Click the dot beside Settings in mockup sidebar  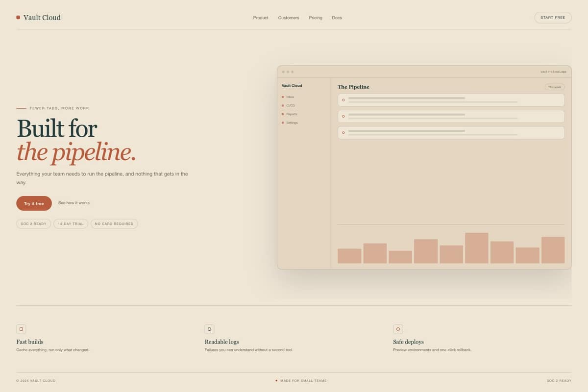[x=283, y=122]
